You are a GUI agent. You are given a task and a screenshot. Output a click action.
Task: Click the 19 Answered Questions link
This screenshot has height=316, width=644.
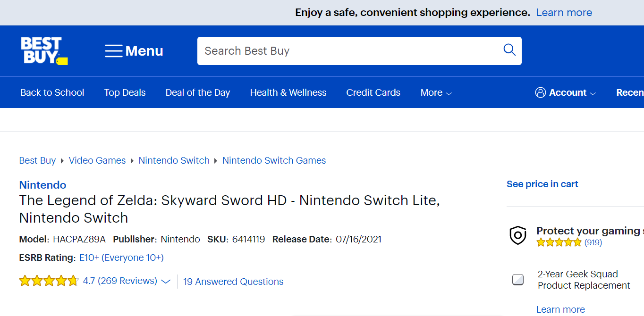pyautogui.click(x=233, y=282)
